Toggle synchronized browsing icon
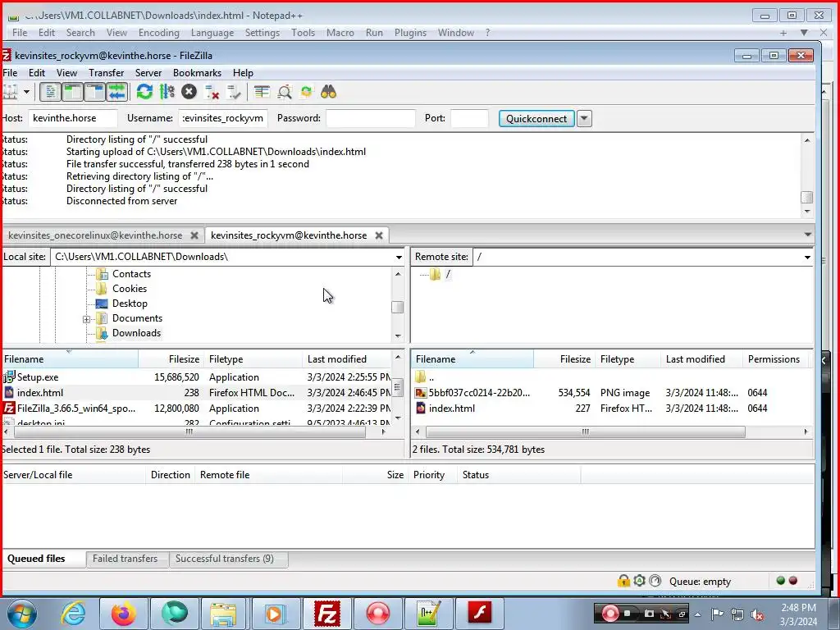The width and height of the screenshot is (840, 630). (x=306, y=92)
